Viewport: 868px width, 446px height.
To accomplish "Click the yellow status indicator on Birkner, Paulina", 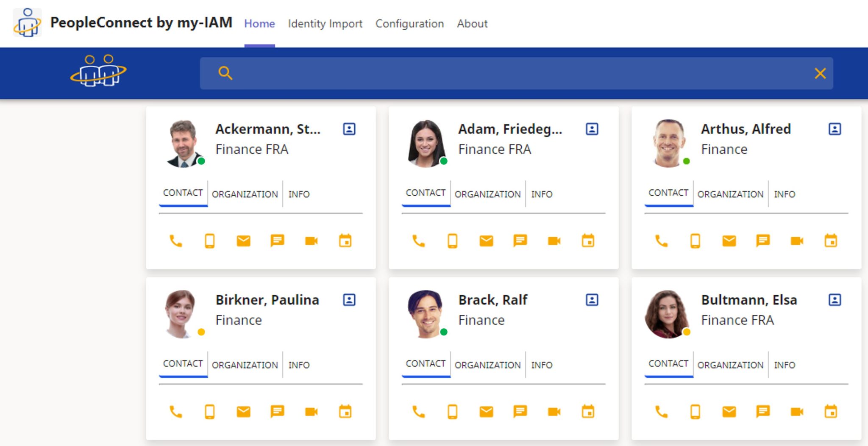I will 201,332.
